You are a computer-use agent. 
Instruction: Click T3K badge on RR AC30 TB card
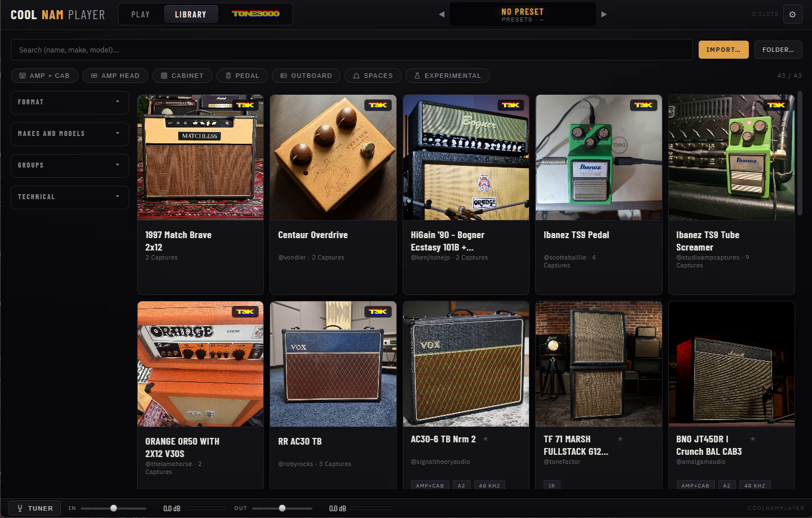coord(378,311)
